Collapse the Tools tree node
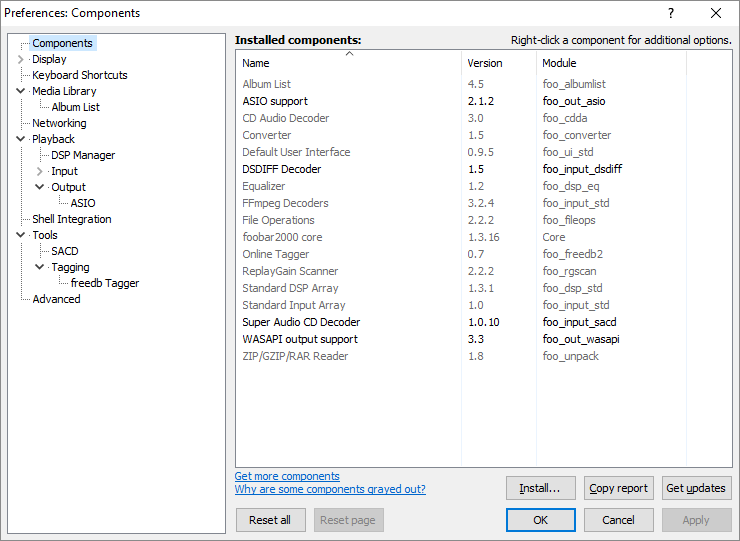 20,235
